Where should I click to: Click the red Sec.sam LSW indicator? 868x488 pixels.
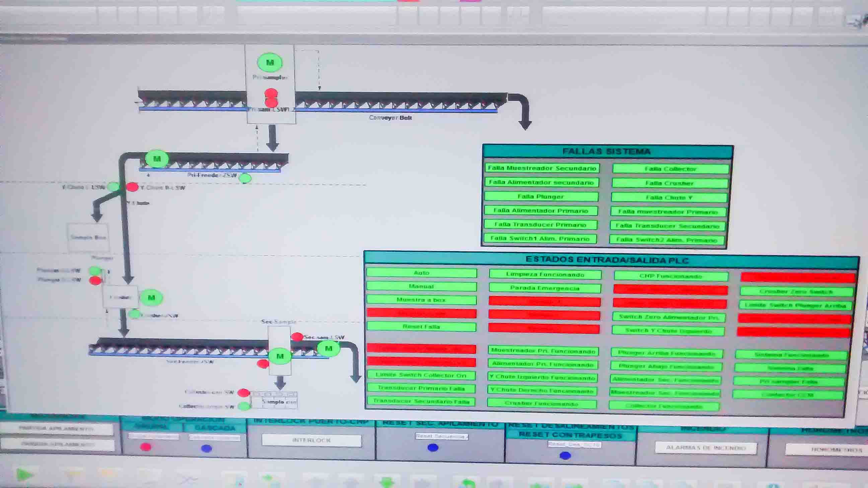(297, 337)
